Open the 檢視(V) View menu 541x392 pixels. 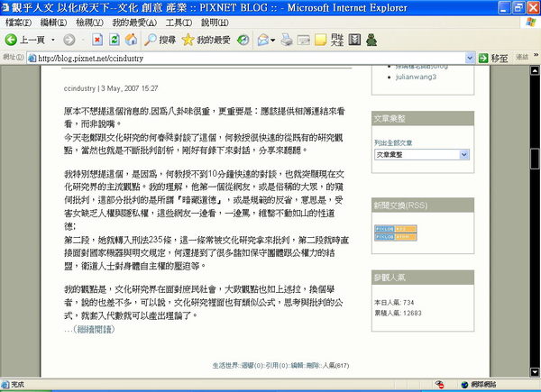[89, 23]
